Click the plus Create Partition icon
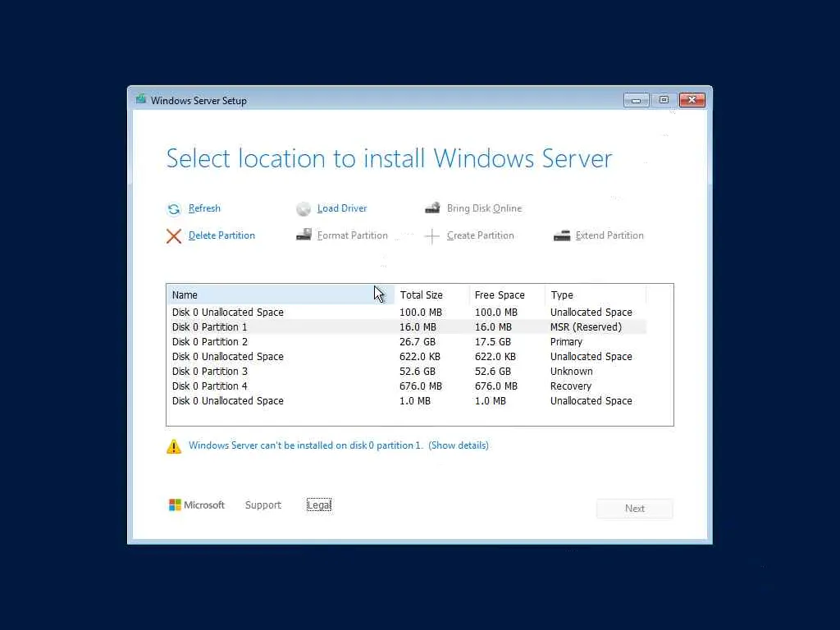The width and height of the screenshot is (840, 630). [431, 235]
